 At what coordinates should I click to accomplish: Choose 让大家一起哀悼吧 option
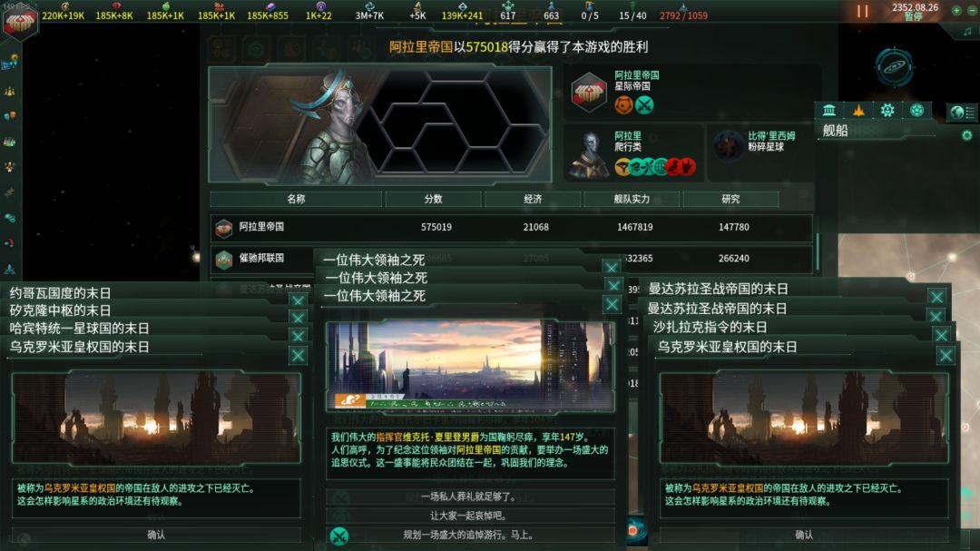click(469, 516)
